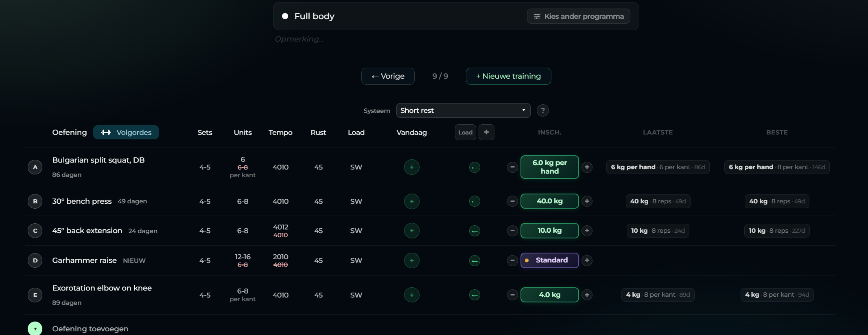Create a new training with Nieuwe training
Viewport: 868px width, 335px height.
[508, 76]
